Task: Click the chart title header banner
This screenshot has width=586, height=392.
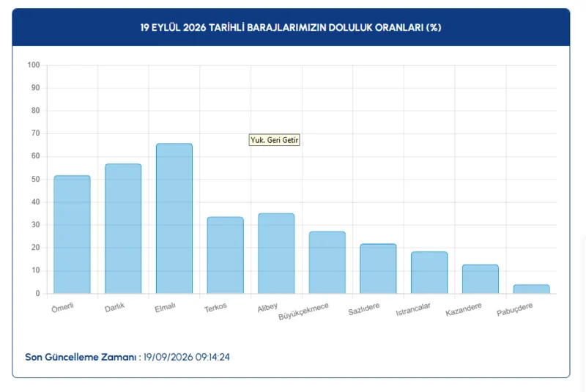Action: pyautogui.click(x=291, y=27)
